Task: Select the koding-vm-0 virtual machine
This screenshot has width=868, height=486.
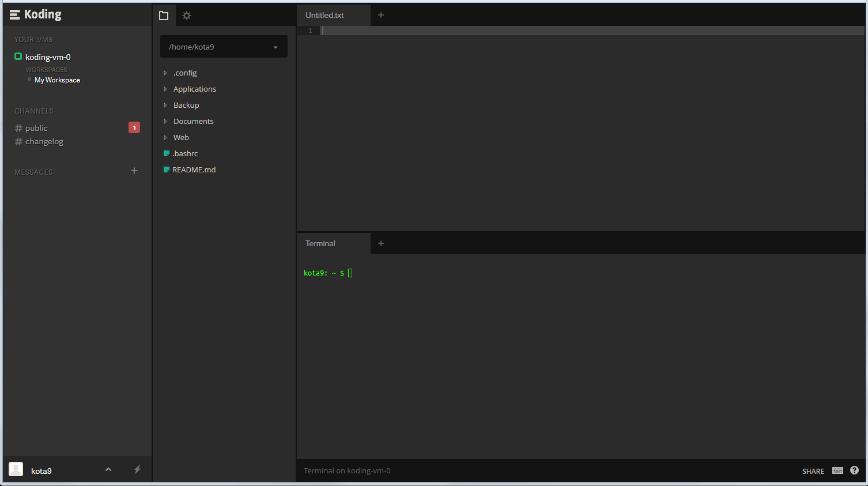Action: click(48, 57)
